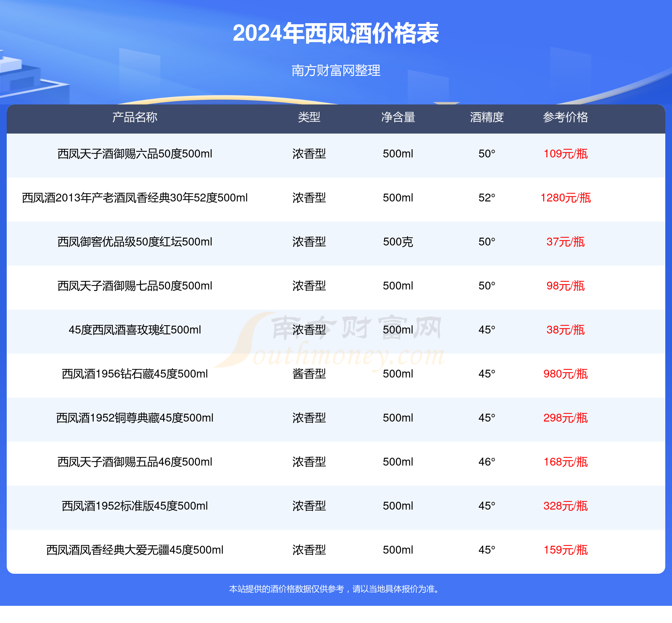Click the 500克 net content cell
This screenshot has height=623, width=672.
pos(398,242)
